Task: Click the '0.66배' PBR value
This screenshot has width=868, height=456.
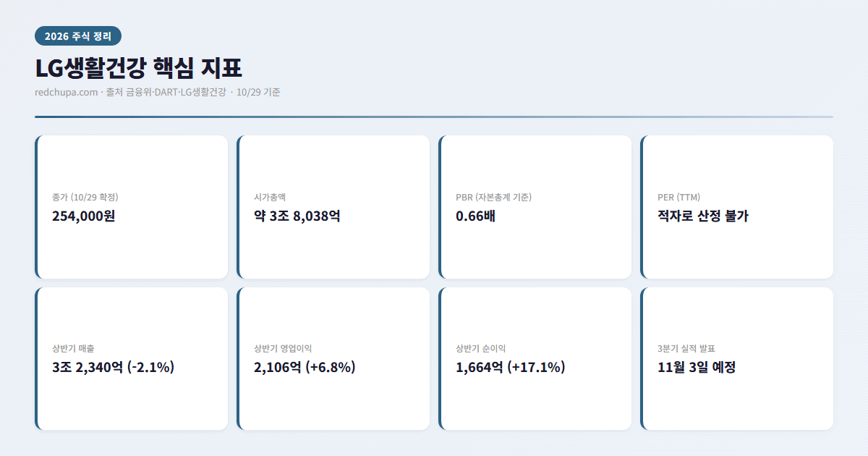Action: point(475,216)
